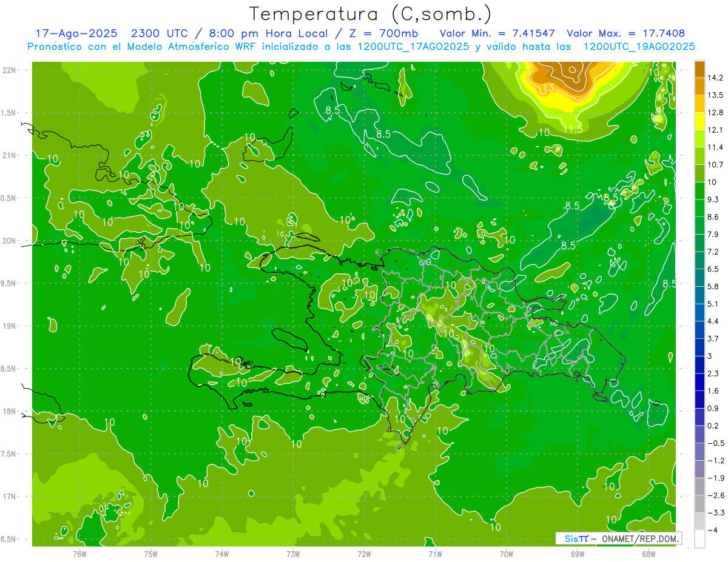The height and width of the screenshot is (562, 728).
Task: Click the '73W' longitude axis label
Action: (x=293, y=554)
